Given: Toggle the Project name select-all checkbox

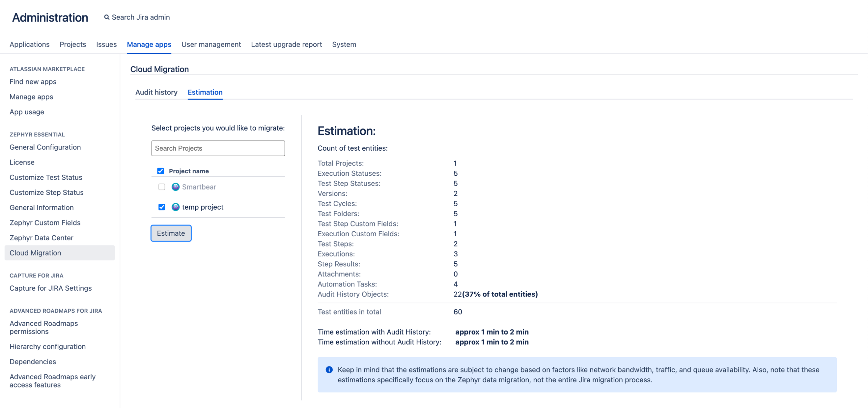Looking at the screenshot, I should click(161, 171).
